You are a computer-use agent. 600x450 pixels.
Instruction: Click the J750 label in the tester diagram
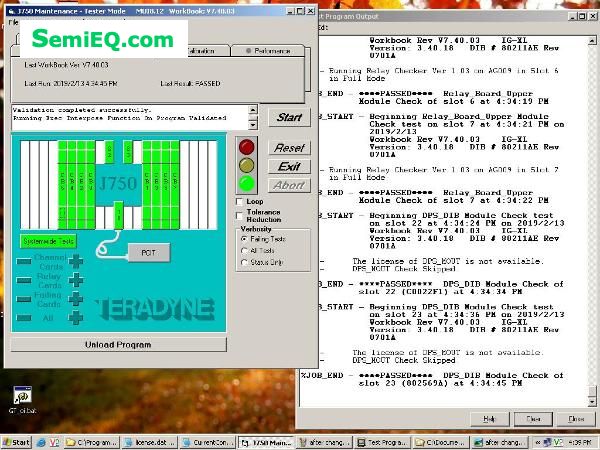coord(118,184)
